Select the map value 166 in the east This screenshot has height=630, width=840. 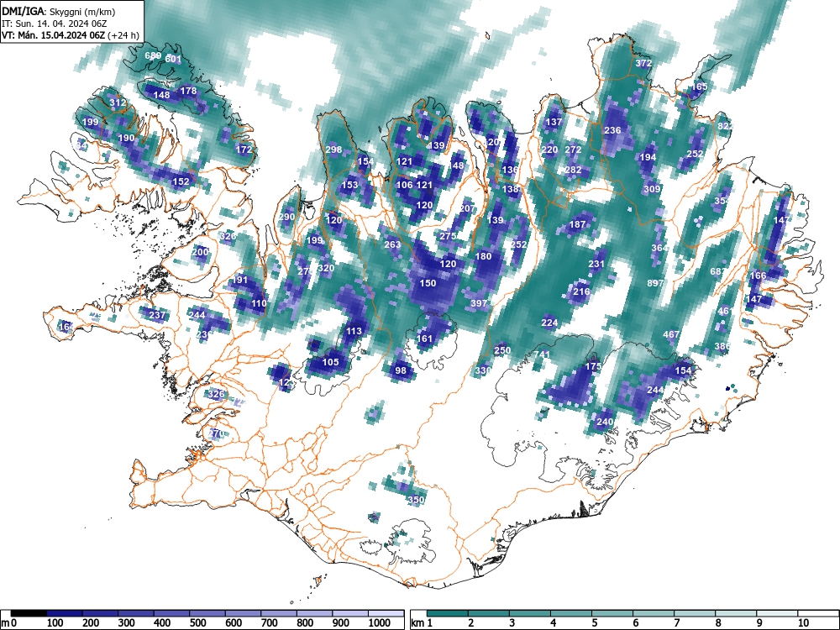point(758,276)
